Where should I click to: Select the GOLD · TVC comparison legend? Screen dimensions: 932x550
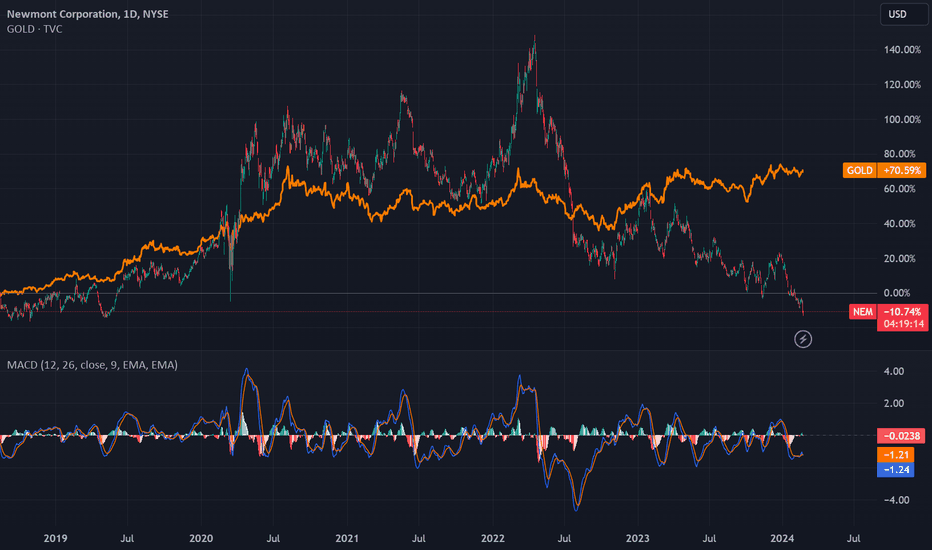(x=34, y=29)
